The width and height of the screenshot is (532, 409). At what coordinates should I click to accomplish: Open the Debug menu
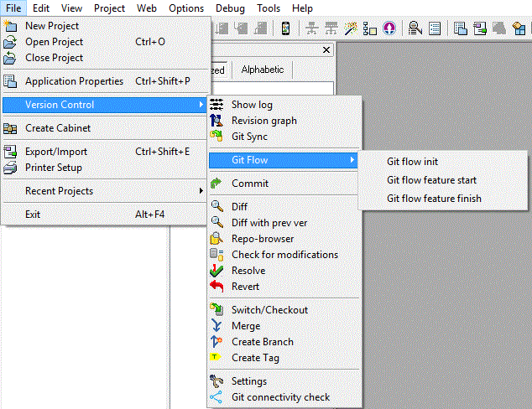(230, 8)
